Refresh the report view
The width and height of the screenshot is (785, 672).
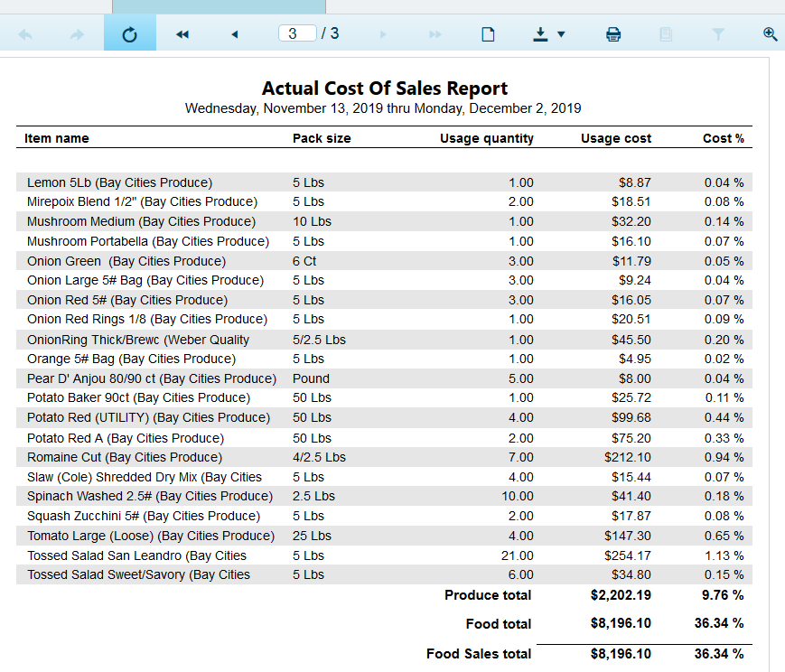pyautogui.click(x=129, y=33)
